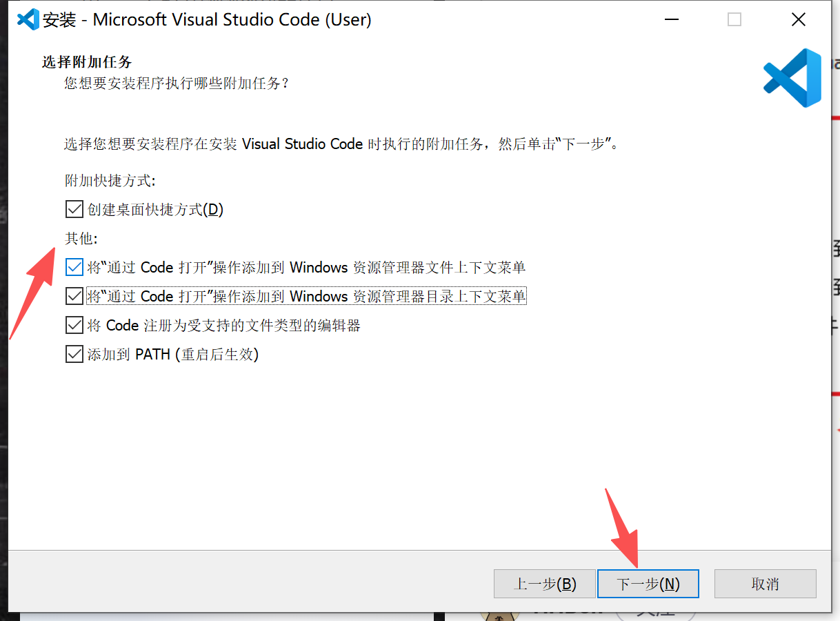Click the 下一步(N) next button
The image size is (840, 621).
point(648,584)
